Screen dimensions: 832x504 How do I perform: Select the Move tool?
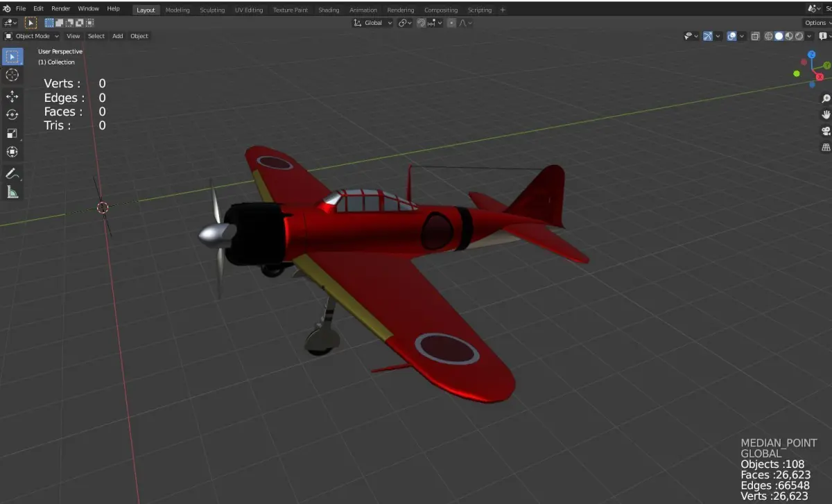12,96
